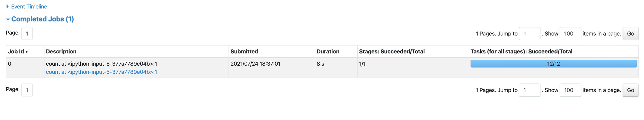644x120 pixels.
Task: Click the Completed Jobs (1) heading
Action: (42, 19)
